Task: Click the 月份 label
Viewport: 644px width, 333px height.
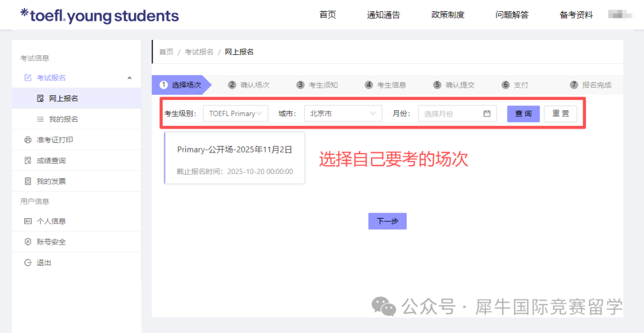Action: point(402,114)
